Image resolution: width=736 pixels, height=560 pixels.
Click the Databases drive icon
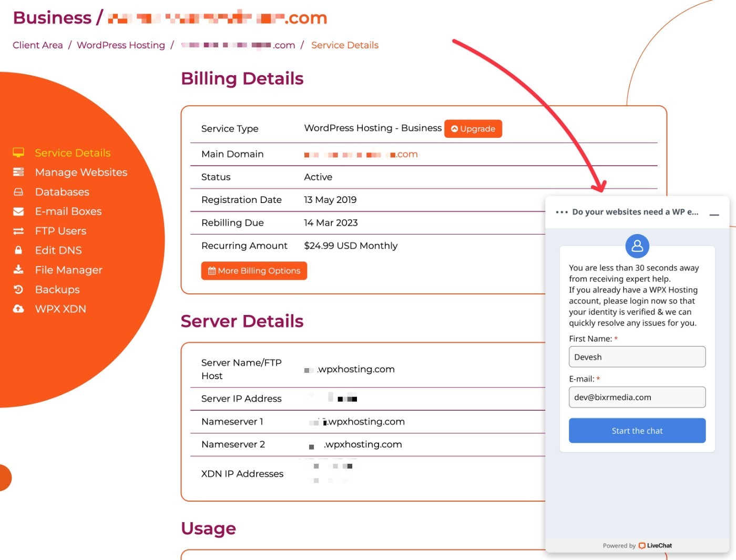pos(18,192)
